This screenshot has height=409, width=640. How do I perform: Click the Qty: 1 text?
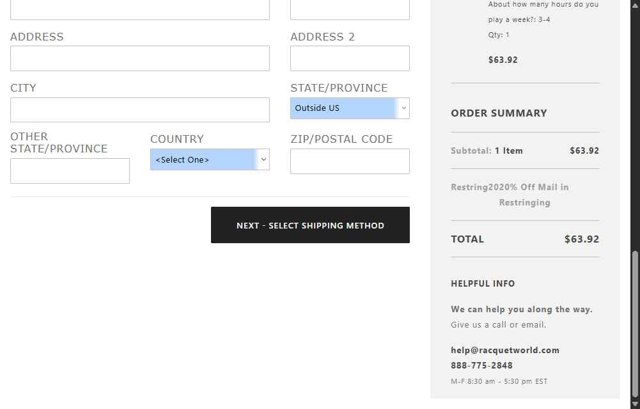(x=498, y=35)
